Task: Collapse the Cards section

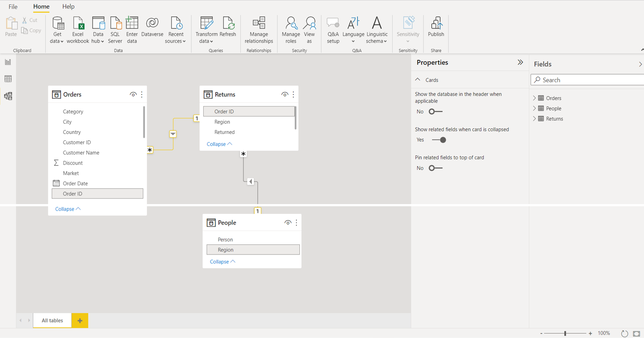Action: click(x=418, y=80)
